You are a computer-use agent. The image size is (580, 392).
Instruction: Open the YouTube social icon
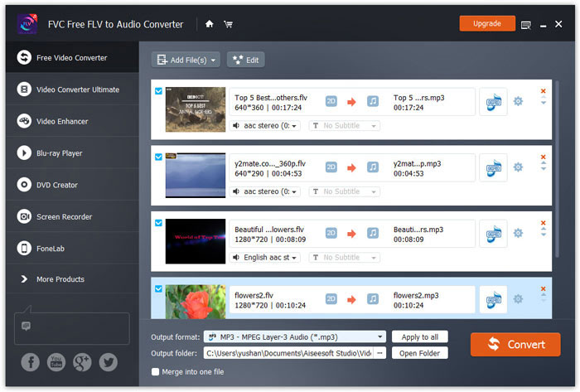click(x=56, y=362)
